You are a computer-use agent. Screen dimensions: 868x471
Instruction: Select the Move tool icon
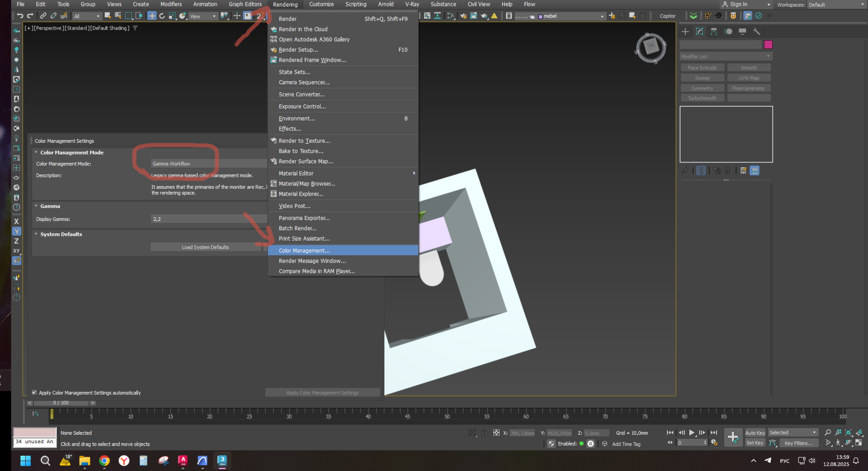(152, 16)
